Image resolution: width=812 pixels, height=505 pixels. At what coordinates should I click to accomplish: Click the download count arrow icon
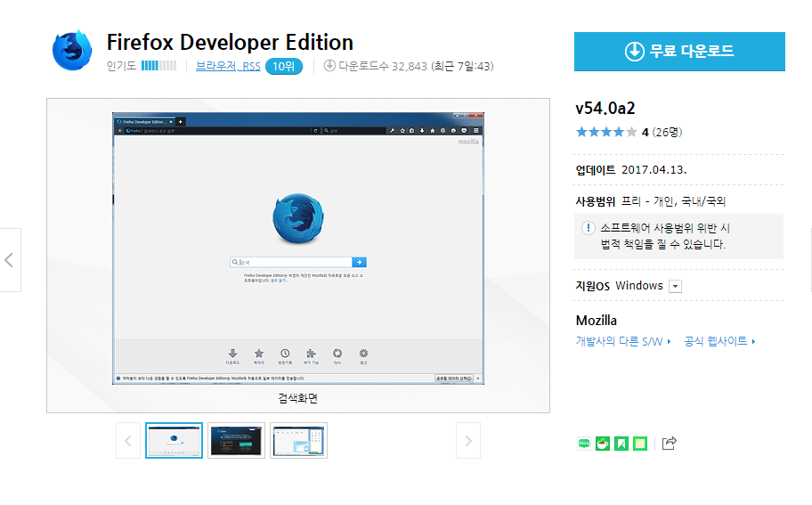tap(329, 66)
